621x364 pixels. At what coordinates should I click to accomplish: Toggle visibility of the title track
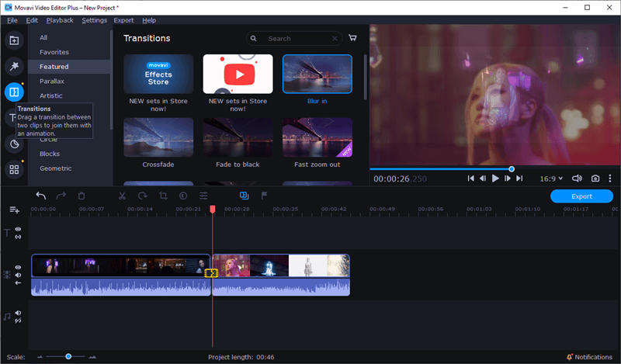coord(18,229)
